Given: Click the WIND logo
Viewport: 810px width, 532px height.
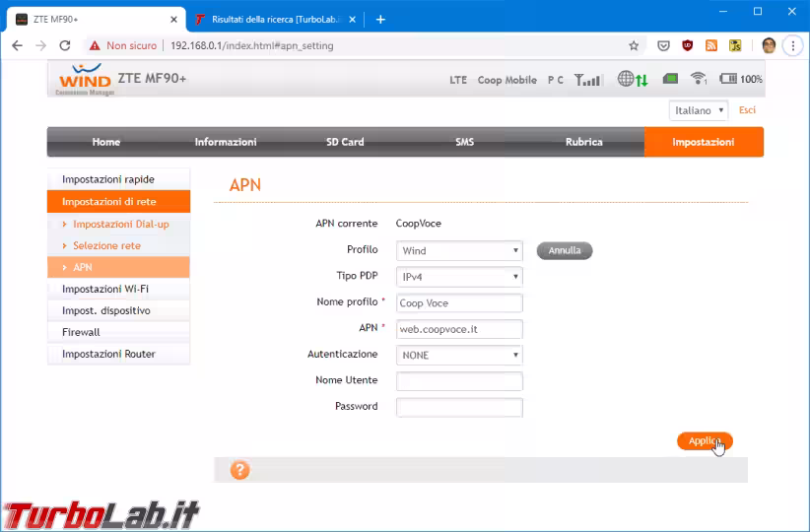Looking at the screenshot, I should [x=85, y=79].
